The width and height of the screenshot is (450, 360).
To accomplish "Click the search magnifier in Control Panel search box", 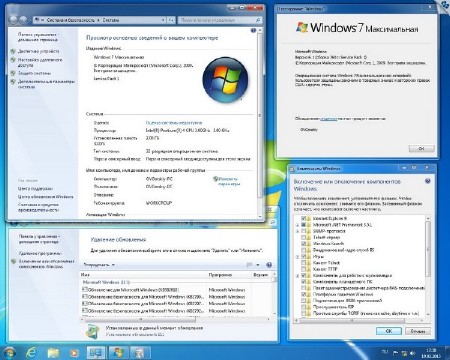I will point(258,20).
